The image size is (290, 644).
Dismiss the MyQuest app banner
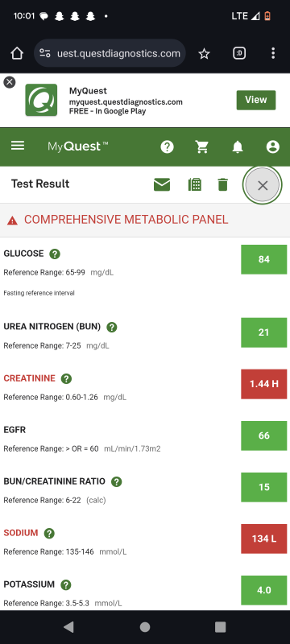click(x=10, y=82)
